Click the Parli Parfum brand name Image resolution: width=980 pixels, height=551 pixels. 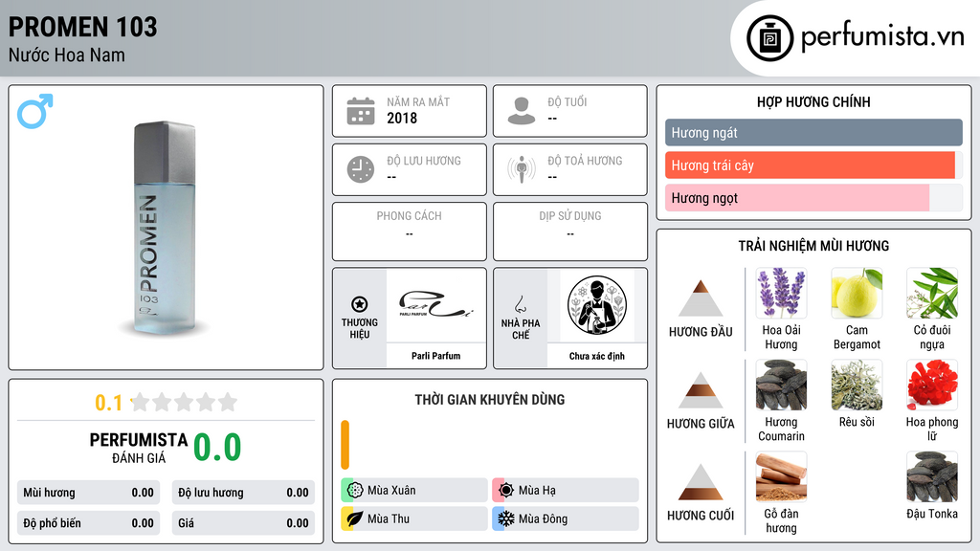(435, 356)
